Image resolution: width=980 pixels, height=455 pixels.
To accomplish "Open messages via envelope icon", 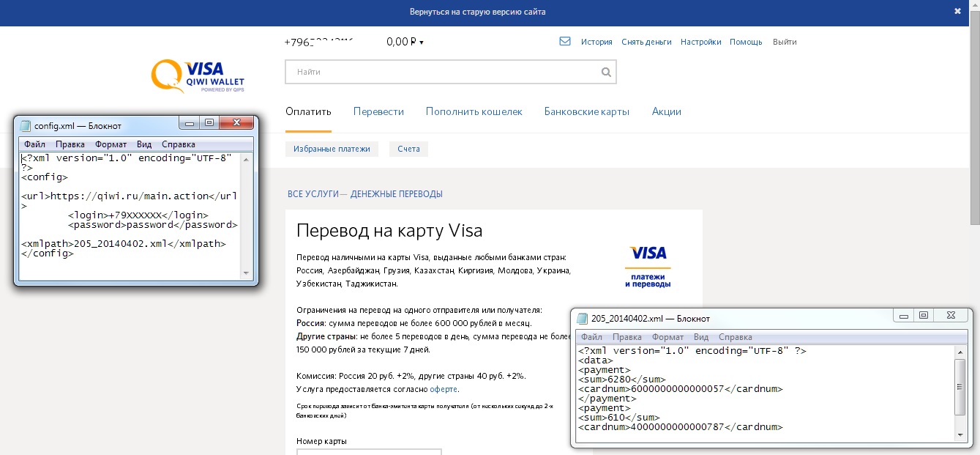I will (564, 42).
